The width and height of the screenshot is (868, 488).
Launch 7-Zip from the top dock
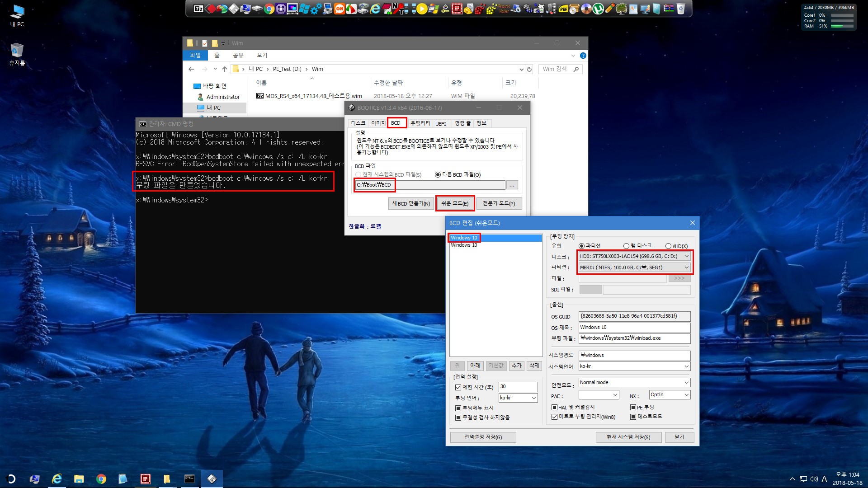[198, 9]
